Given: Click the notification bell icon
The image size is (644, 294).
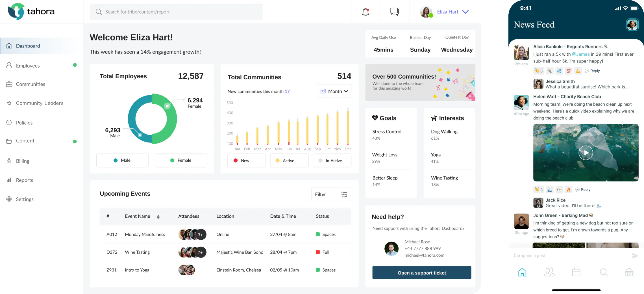Looking at the screenshot, I should coord(365,12).
